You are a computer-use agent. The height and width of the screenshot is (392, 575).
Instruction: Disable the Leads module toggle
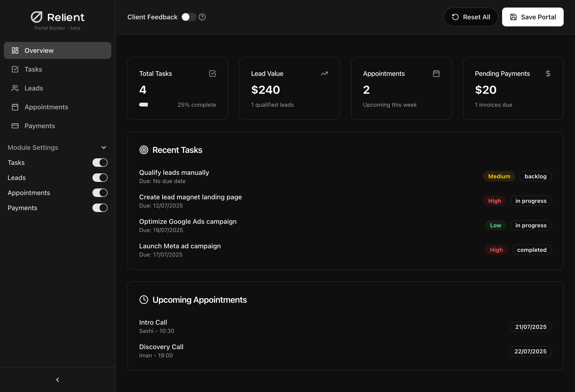click(x=100, y=177)
